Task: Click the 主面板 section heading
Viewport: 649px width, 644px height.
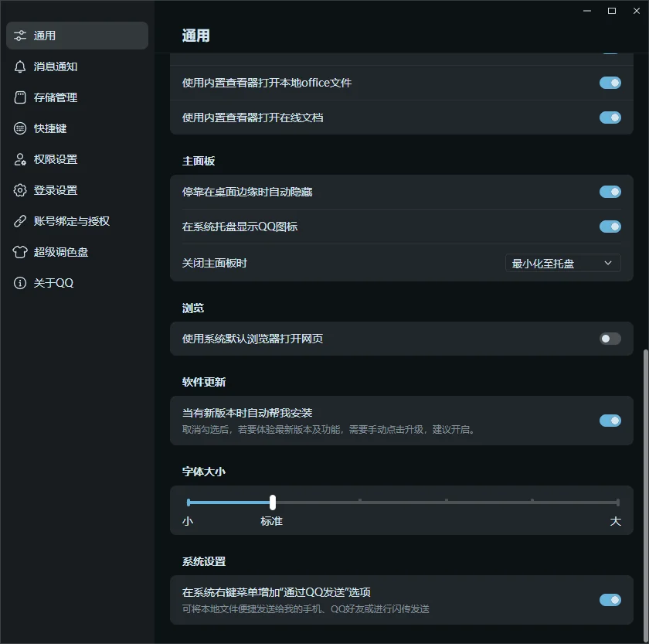Action: click(x=199, y=161)
